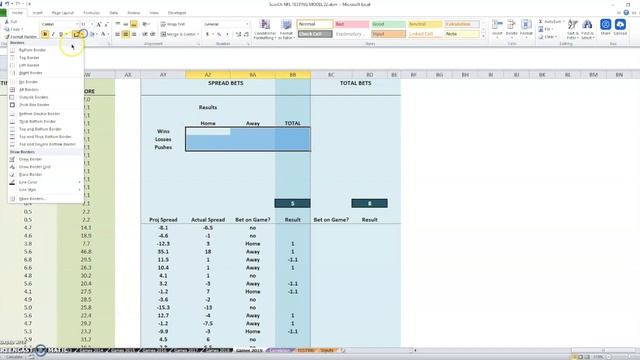Open the Data ribbon tab
The height and width of the screenshot is (360, 640).
114,13
